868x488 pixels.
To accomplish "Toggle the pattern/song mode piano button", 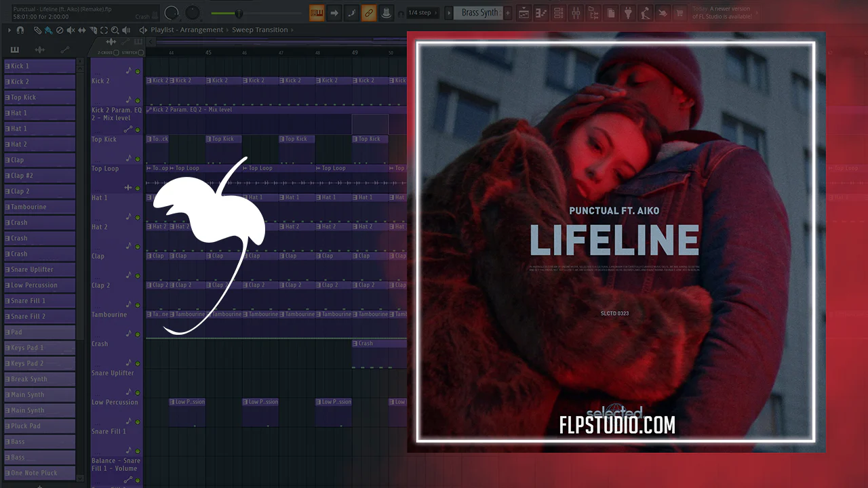I will pos(317,12).
